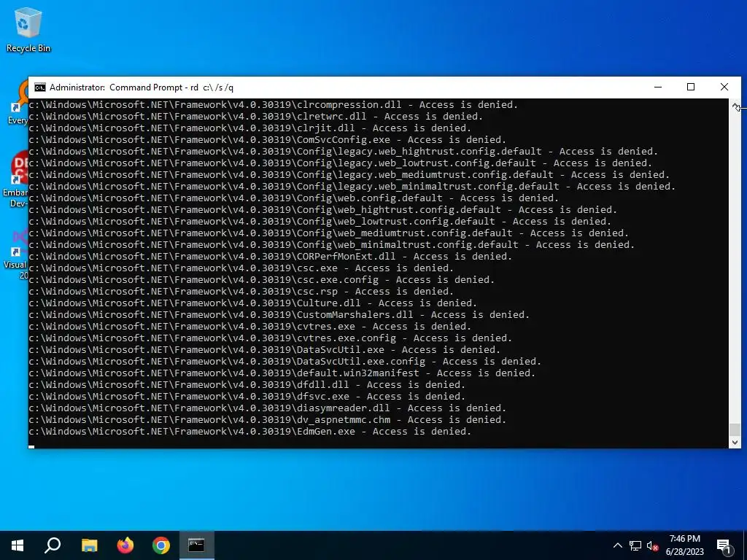Image resolution: width=747 pixels, height=560 pixels.
Task: Show hidden system tray icons
Action: [x=617, y=545]
